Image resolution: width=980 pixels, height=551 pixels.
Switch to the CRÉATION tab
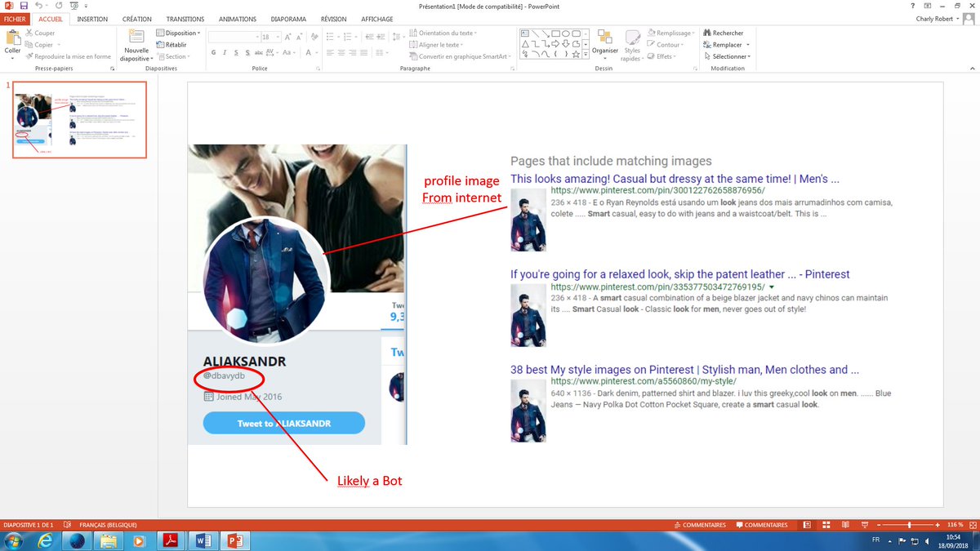[x=137, y=19]
